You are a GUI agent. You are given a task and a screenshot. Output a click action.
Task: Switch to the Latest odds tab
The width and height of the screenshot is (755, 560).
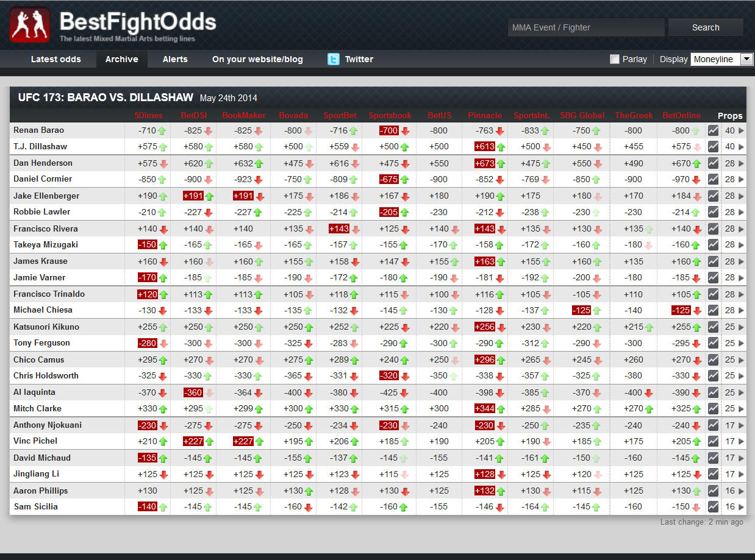55,59
